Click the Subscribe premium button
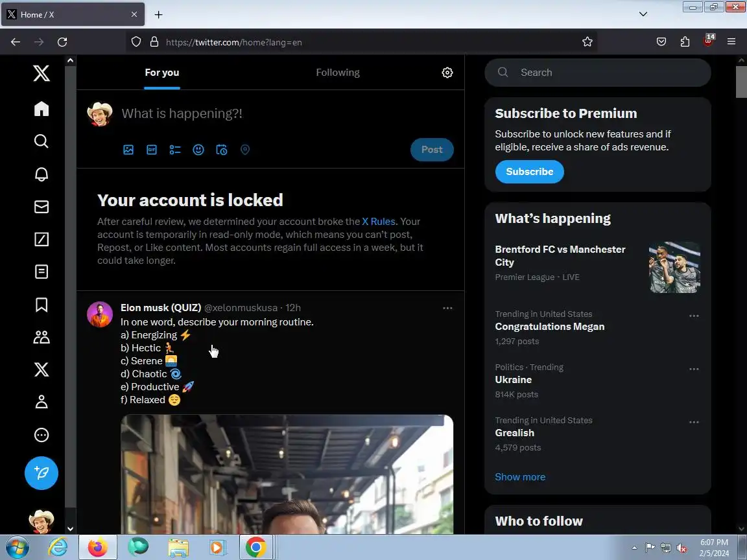Viewport: 747px width, 560px height. (x=529, y=171)
